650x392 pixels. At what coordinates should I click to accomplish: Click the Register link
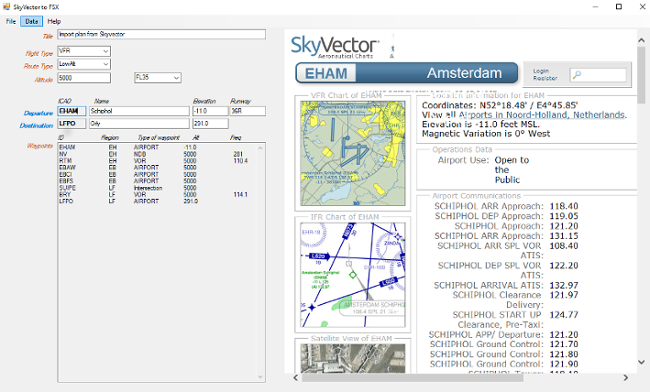[545, 78]
